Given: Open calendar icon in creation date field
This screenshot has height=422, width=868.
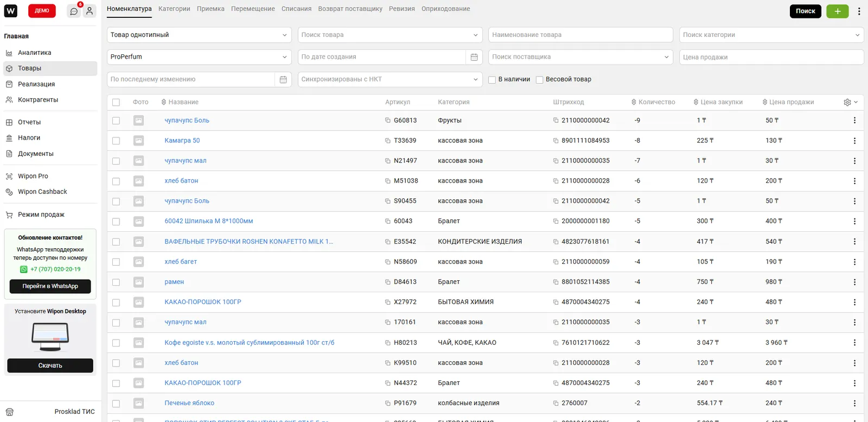Looking at the screenshot, I should click(x=474, y=57).
